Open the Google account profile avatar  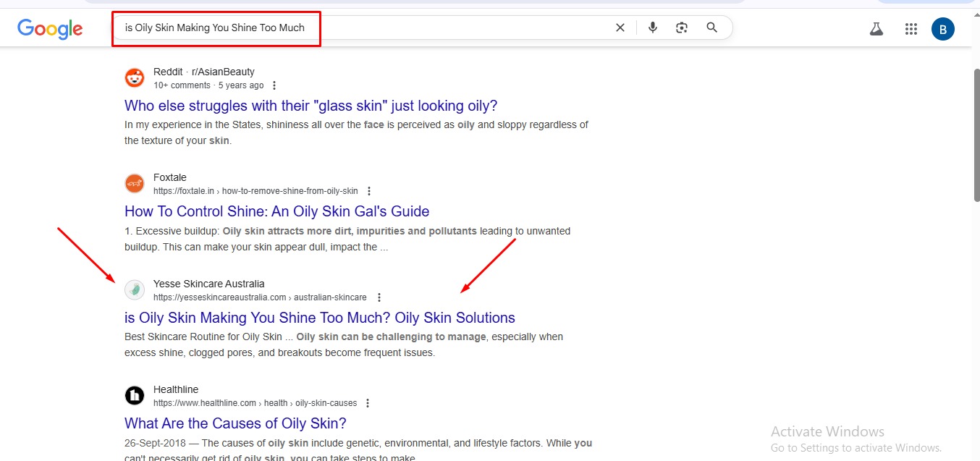[943, 29]
